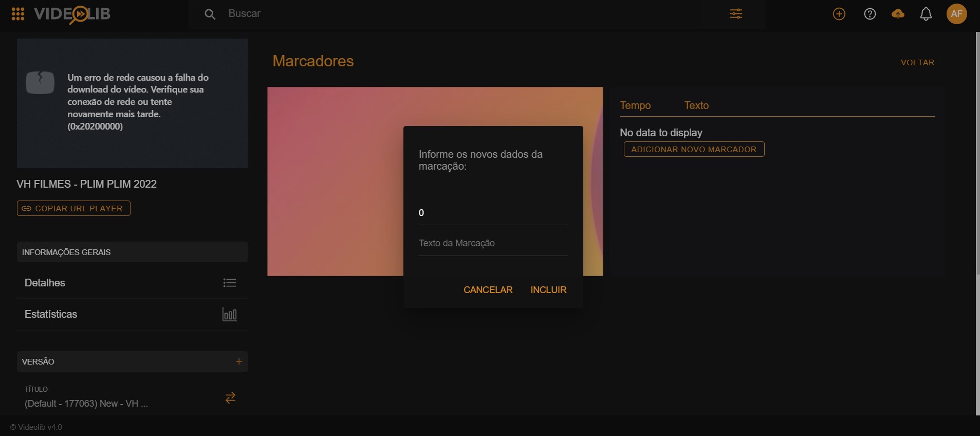Click the cloud upload icon
This screenshot has height=436, width=980.
pos(898,14)
